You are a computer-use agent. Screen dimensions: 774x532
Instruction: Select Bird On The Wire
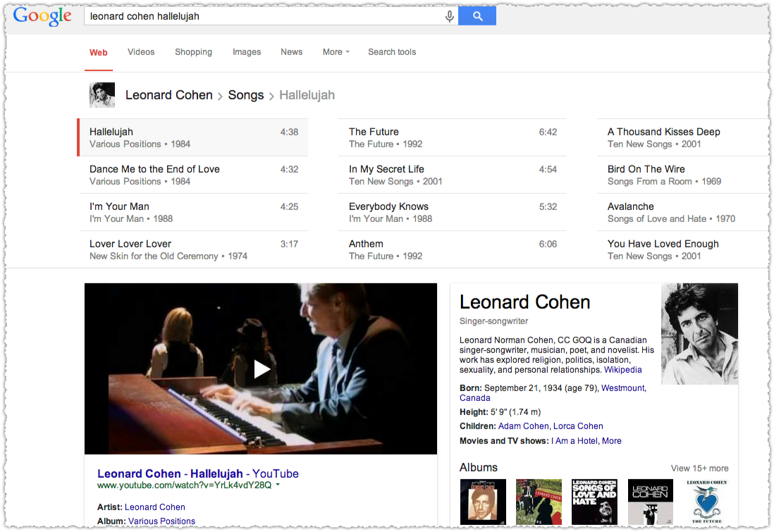click(683, 175)
